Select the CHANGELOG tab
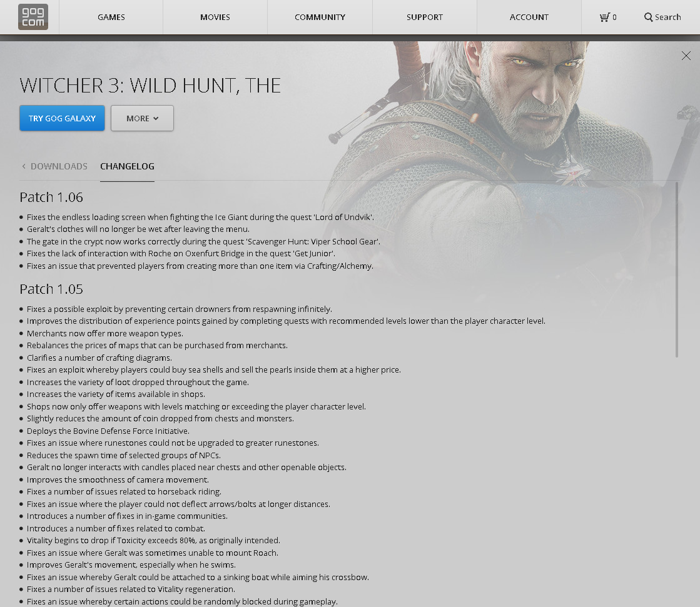The image size is (700, 607). click(127, 166)
